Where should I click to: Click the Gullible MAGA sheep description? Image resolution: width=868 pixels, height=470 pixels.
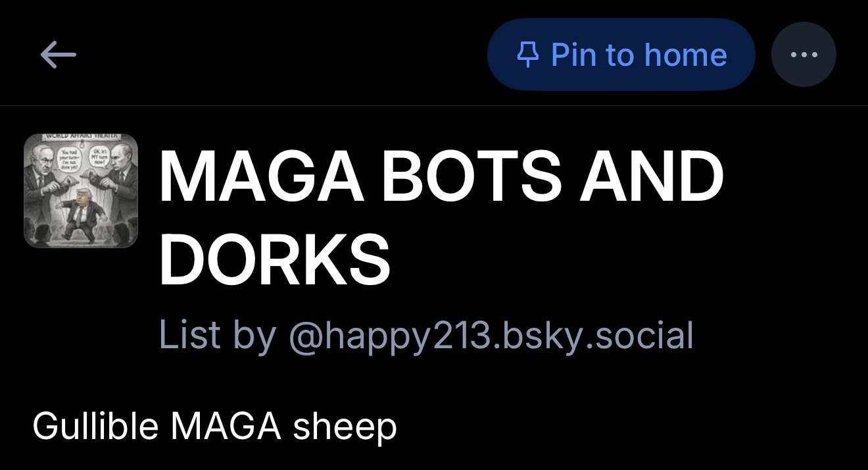point(214,426)
